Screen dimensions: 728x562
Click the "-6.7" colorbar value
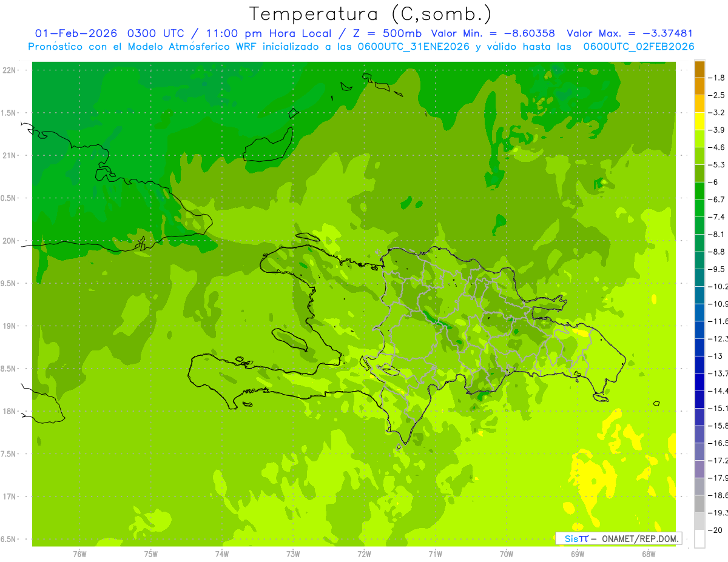coord(716,199)
